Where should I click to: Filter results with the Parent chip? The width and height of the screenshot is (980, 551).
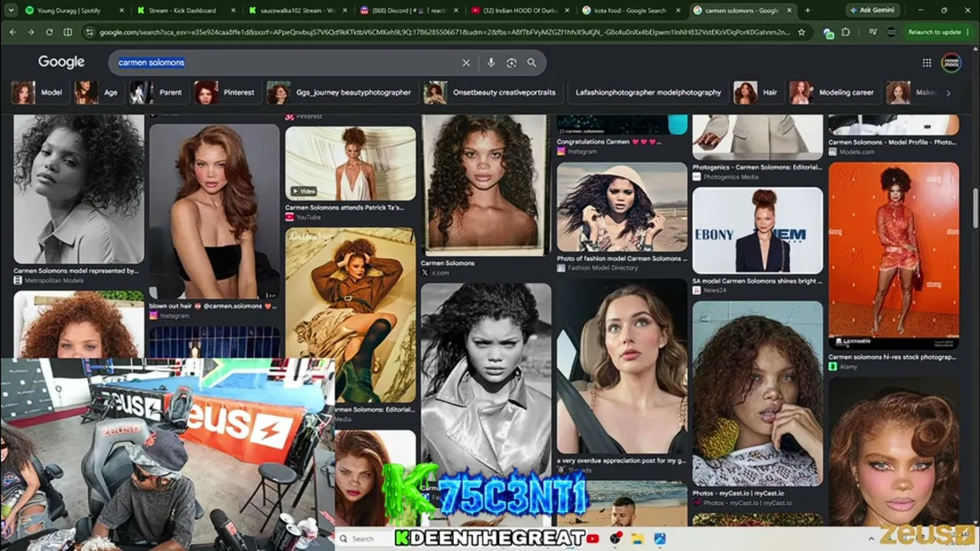pos(158,93)
